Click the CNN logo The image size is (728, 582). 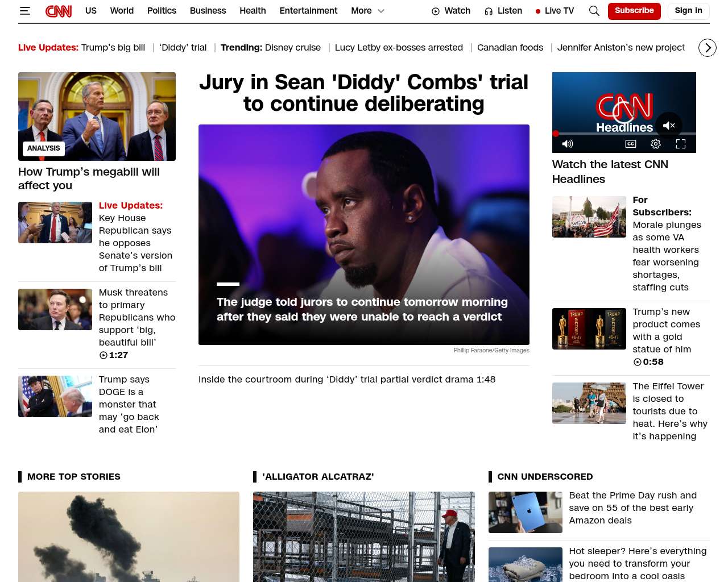[59, 11]
